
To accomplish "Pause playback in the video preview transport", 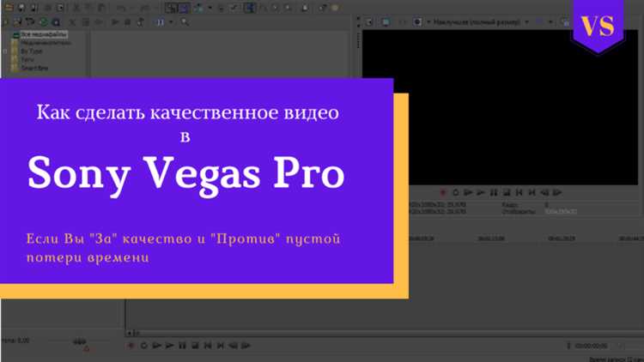I will tap(494, 193).
